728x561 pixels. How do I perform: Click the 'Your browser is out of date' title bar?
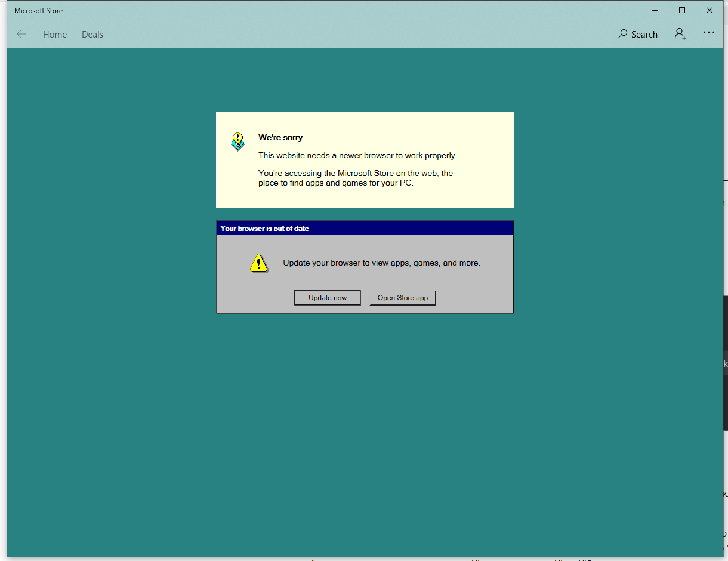(365, 229)
